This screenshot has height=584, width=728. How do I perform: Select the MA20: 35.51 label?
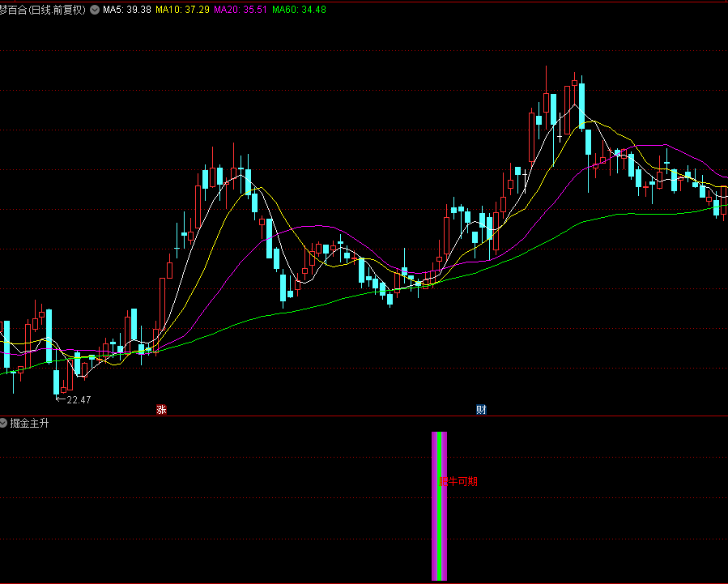241,10
